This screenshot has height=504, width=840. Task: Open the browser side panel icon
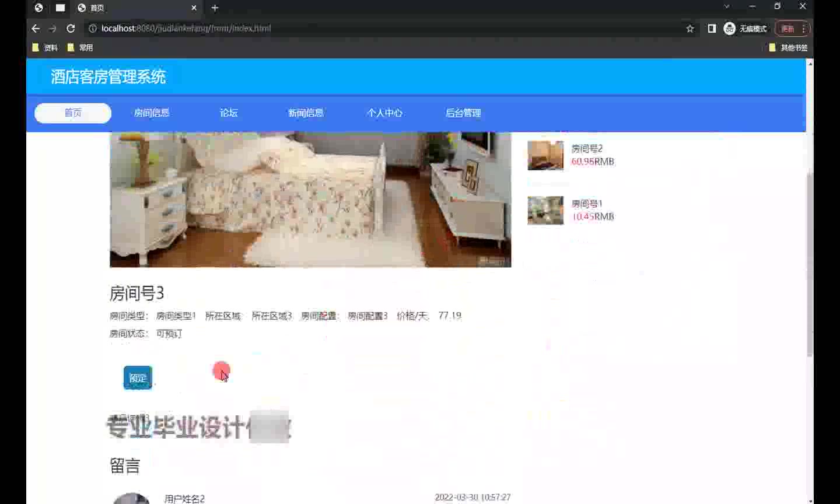712,29
